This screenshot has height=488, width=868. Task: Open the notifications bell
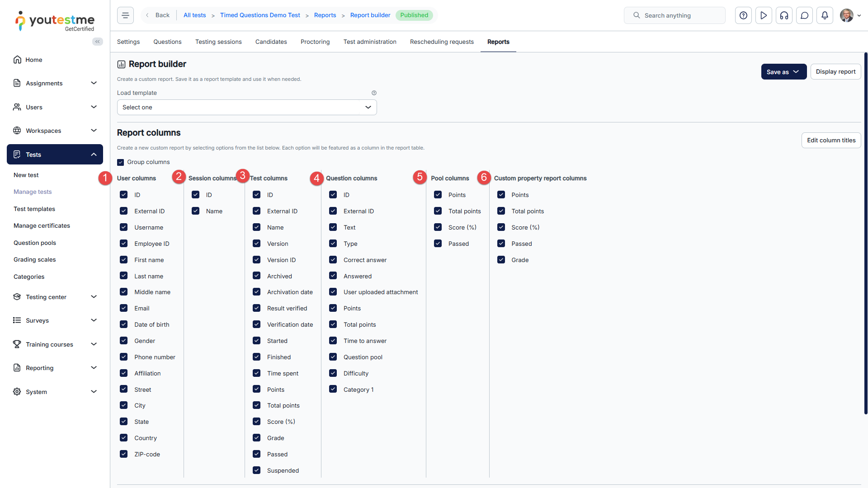[825, 15]
